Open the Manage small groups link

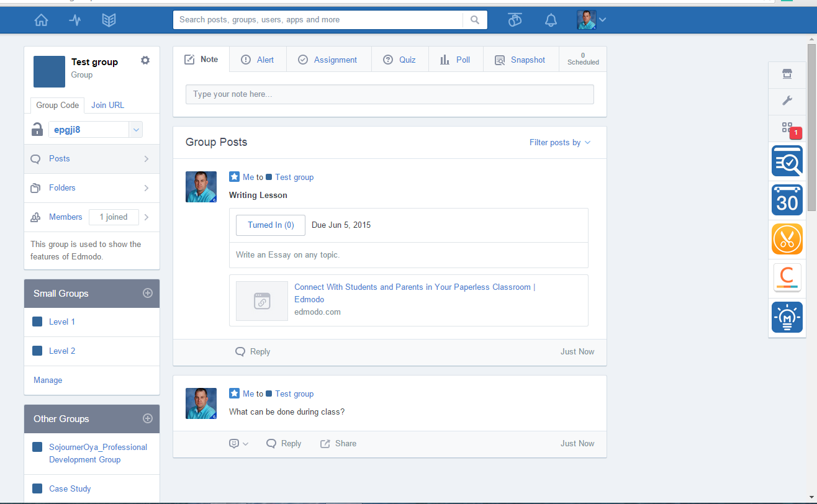click(48, 380)
